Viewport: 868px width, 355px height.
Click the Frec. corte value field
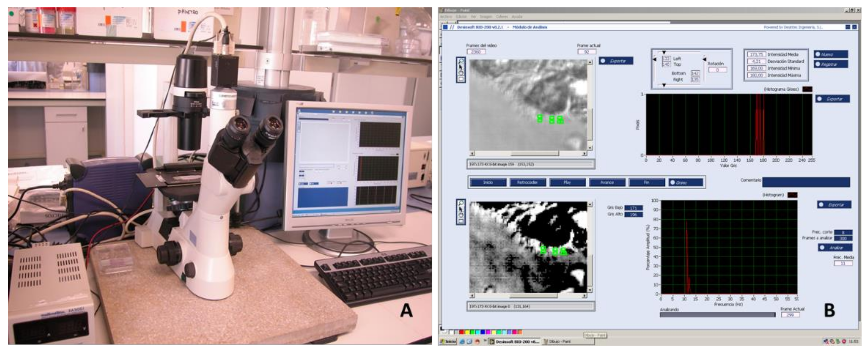pos(843,233)
